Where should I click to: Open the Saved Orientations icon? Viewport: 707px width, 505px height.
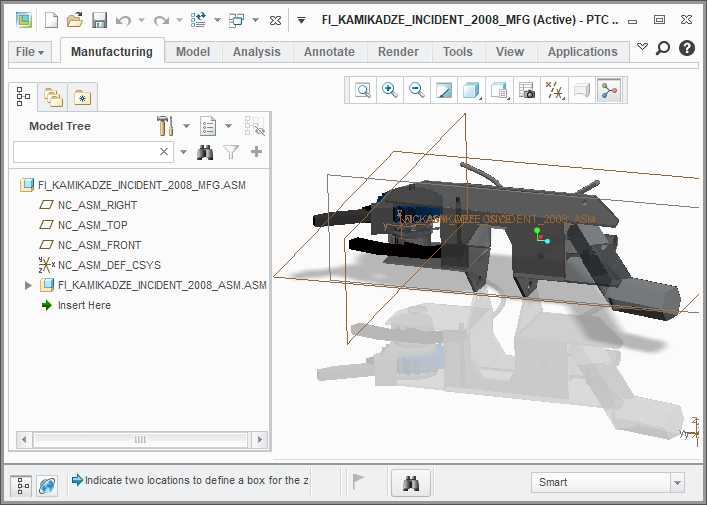point(500,90)
